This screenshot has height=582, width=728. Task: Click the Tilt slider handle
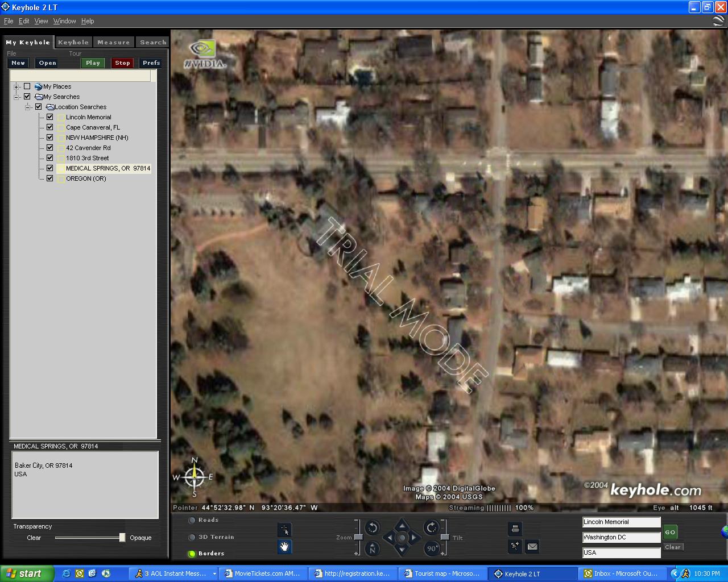coord(445,537)
